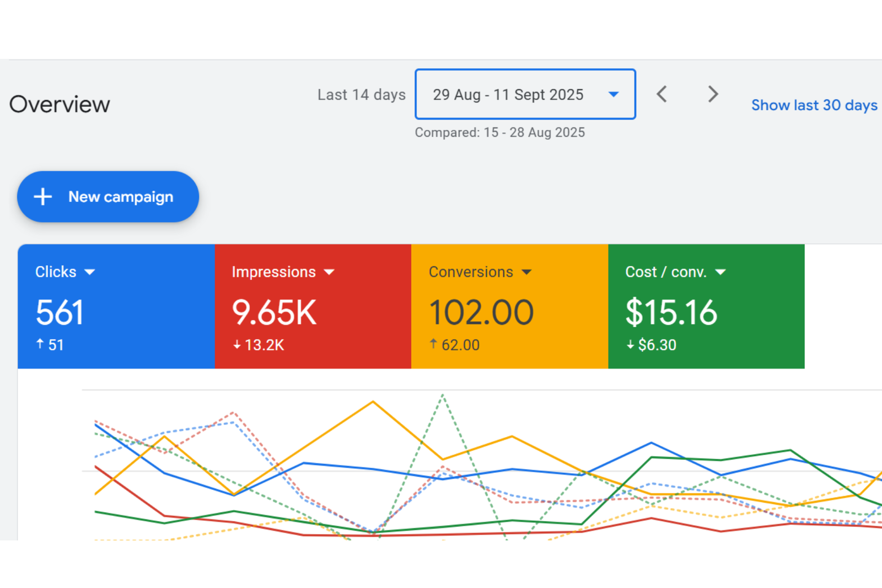Click the dashed green line's highest chart peak
The image size is (882, 588).
[x=443, y=395]
